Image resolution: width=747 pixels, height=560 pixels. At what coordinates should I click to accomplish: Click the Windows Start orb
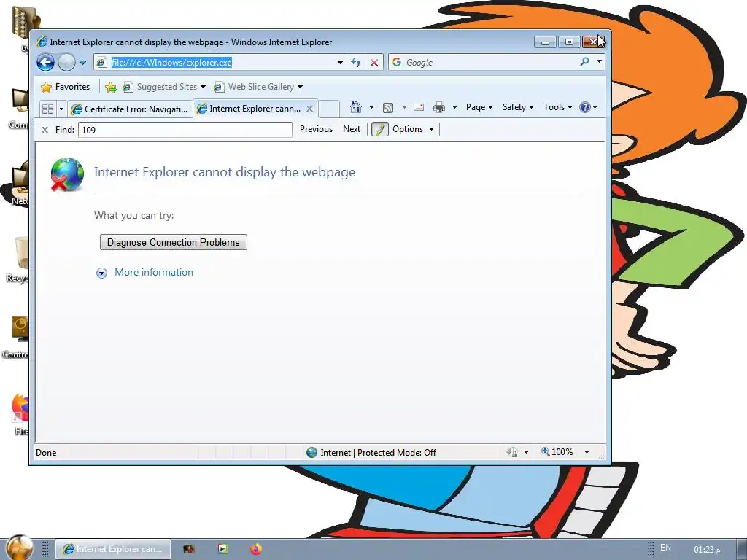point(20,548)
